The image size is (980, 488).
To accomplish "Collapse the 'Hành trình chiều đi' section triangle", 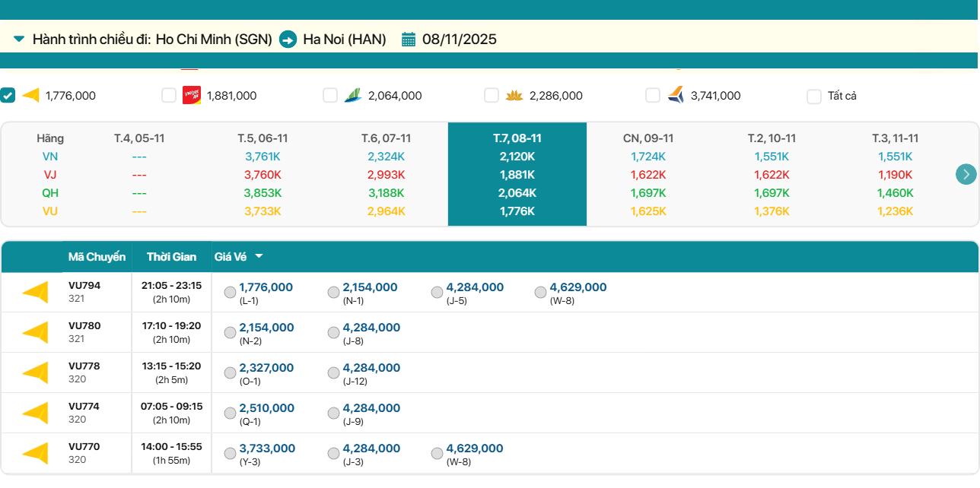I will point(19,40).
